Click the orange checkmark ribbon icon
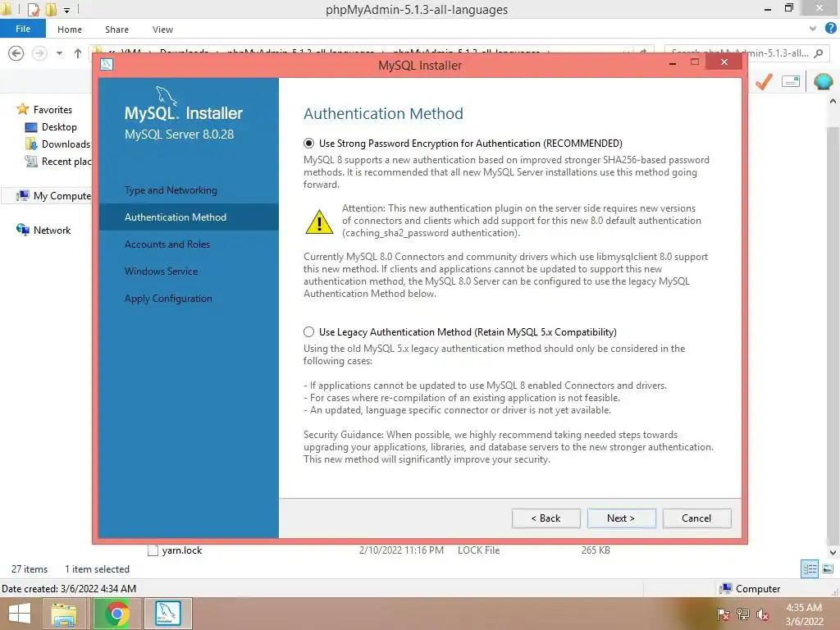Viewport: 840px width, 630px height. click(764, 81)
